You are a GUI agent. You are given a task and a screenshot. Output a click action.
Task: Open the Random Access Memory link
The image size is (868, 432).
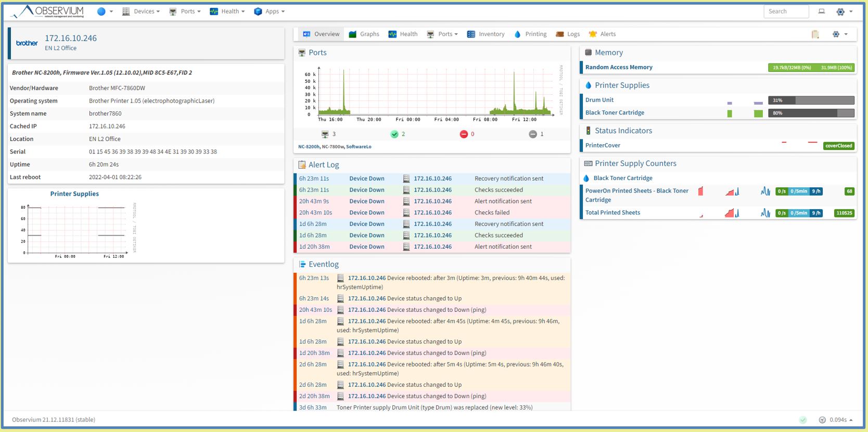[619, 67]
